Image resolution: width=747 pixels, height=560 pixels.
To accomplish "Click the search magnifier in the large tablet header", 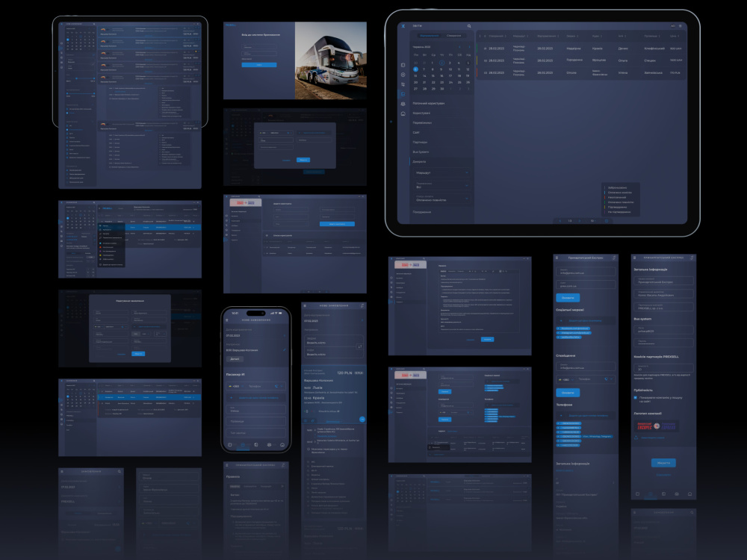I will pos(469,26).
